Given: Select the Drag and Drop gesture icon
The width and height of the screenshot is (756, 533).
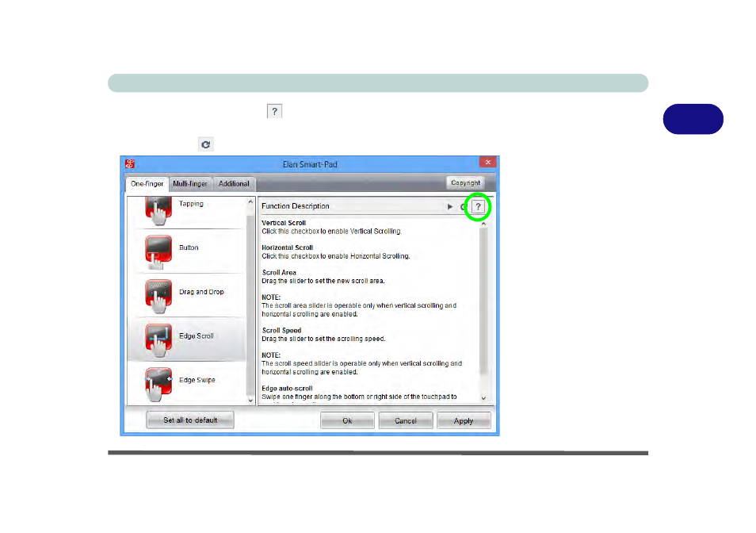Looking at the screenshot, I should point(158,296).
